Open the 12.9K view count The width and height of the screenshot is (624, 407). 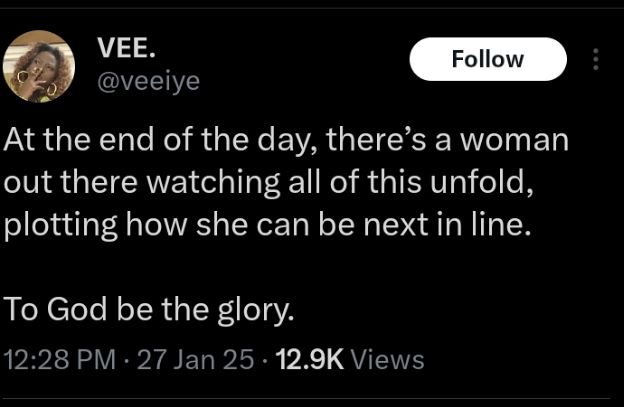point(307,359)
